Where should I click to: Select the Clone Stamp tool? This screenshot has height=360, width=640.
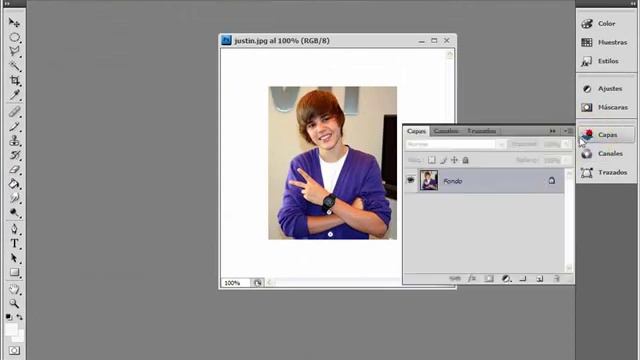(14, 141)
